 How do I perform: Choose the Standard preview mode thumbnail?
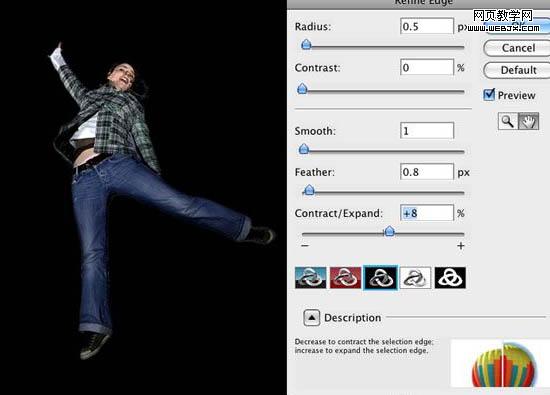(310, 277)
